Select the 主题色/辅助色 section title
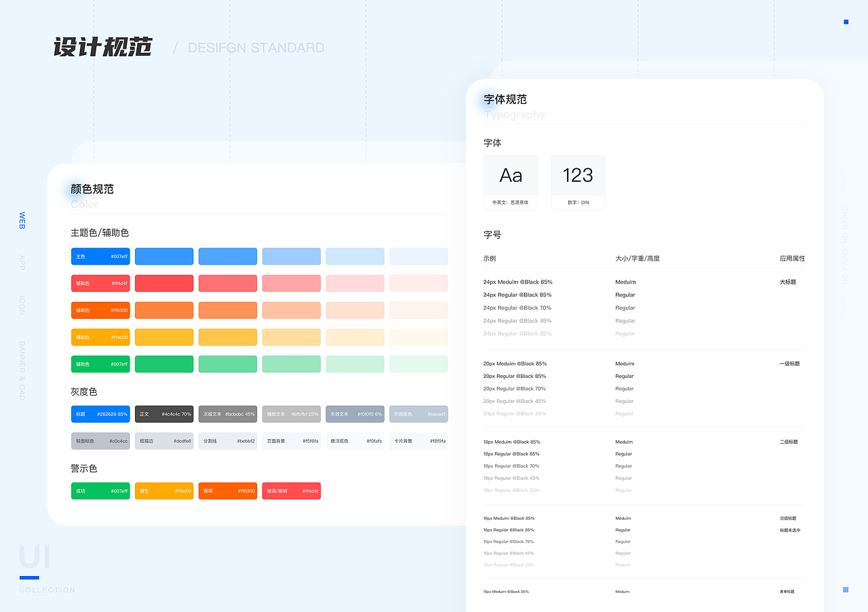This screenshot has height=612, width=868. point(100,233)
